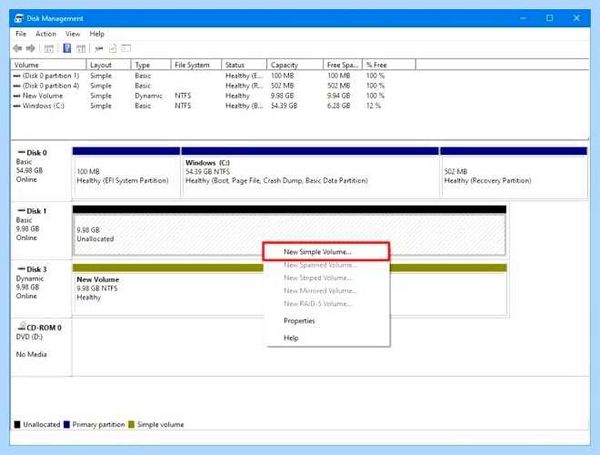Click the Windows (C:) partition block
The height and width of the screenshot is (455, 600).
[310, 172]
